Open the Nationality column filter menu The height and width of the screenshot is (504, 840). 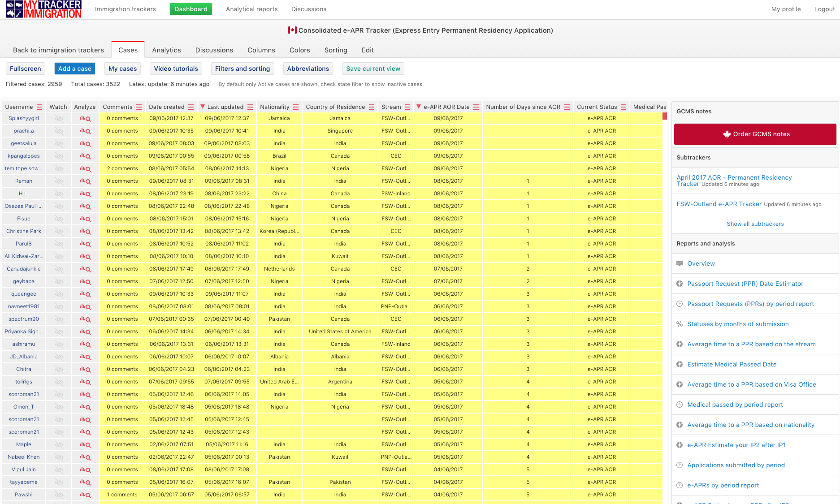point(296,107)
